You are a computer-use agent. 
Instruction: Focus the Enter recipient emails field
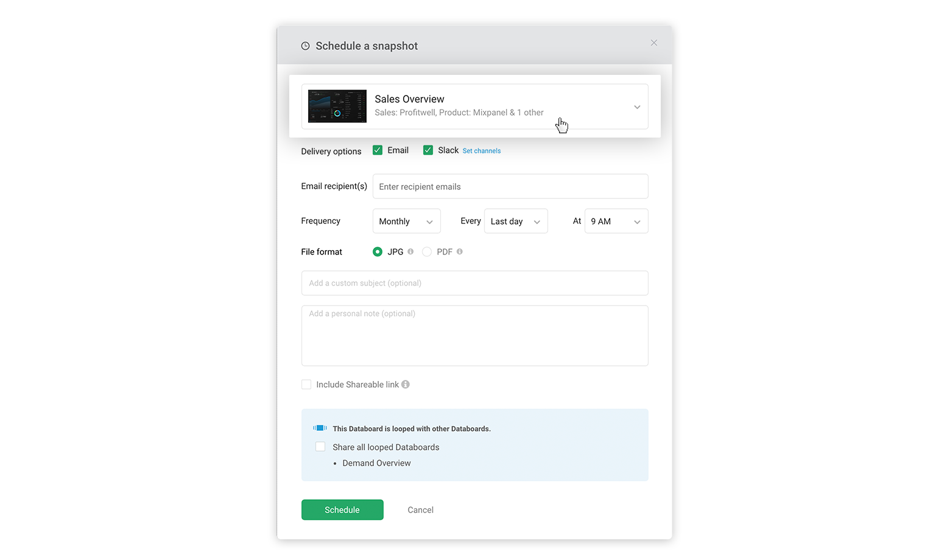point(510,187)
